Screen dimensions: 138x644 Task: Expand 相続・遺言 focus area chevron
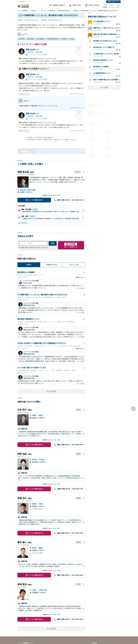click(x=83, y=217)
